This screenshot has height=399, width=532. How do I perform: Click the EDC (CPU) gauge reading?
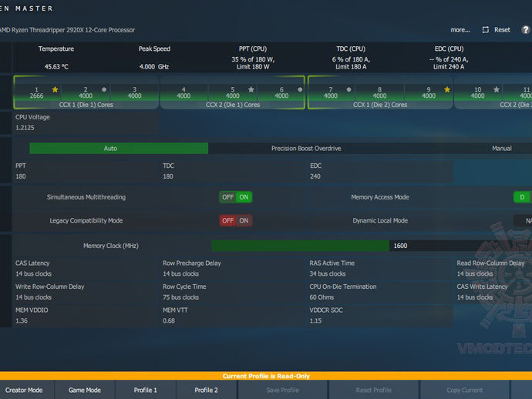[449, 63]
